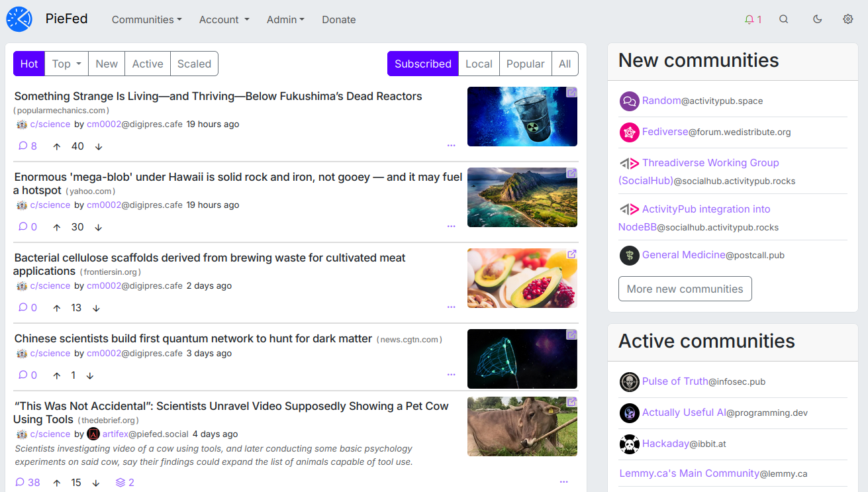Click the PieFed logo icon

coord(19,20)
